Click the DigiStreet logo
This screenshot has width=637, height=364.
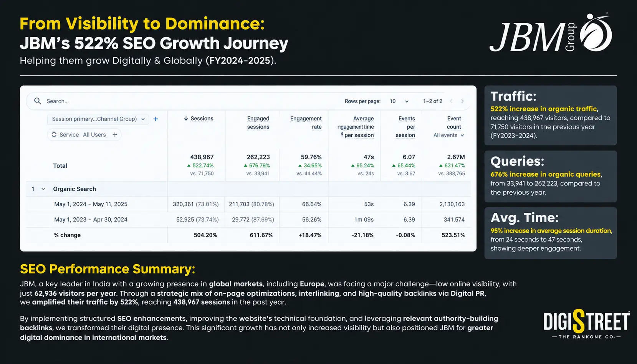[586, 324]
